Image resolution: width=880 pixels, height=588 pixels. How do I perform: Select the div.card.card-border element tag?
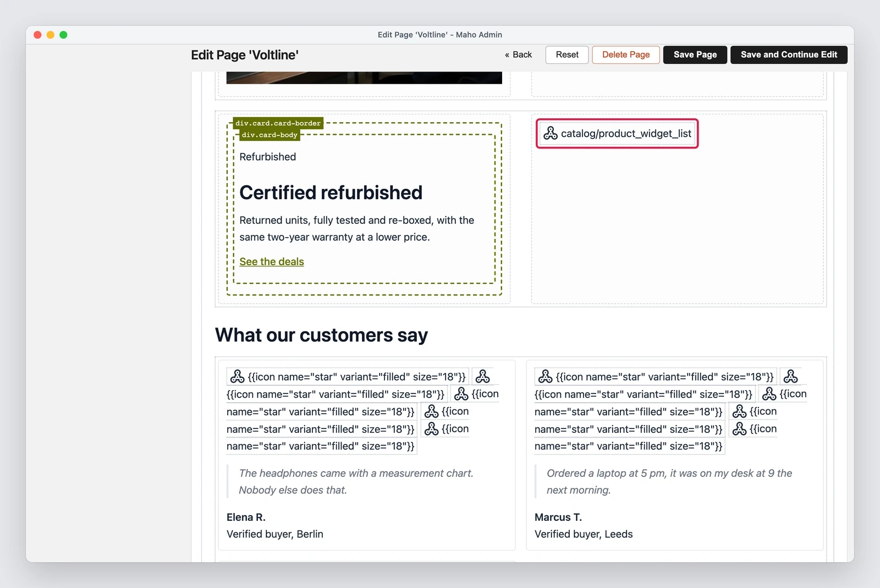point(278,123)
